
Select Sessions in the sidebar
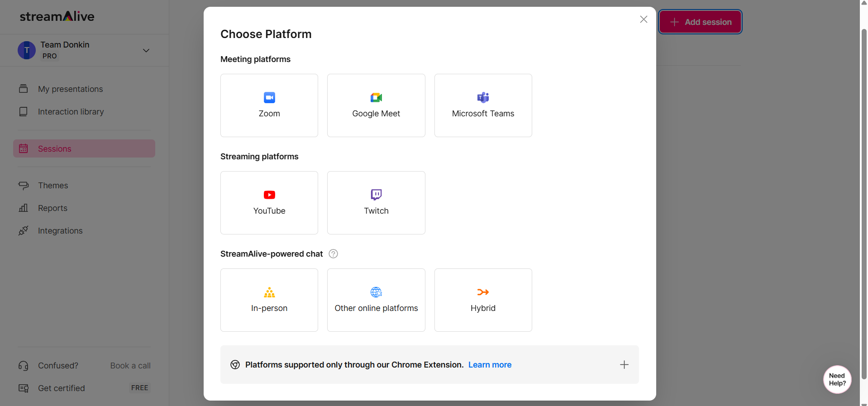[84, 148]
